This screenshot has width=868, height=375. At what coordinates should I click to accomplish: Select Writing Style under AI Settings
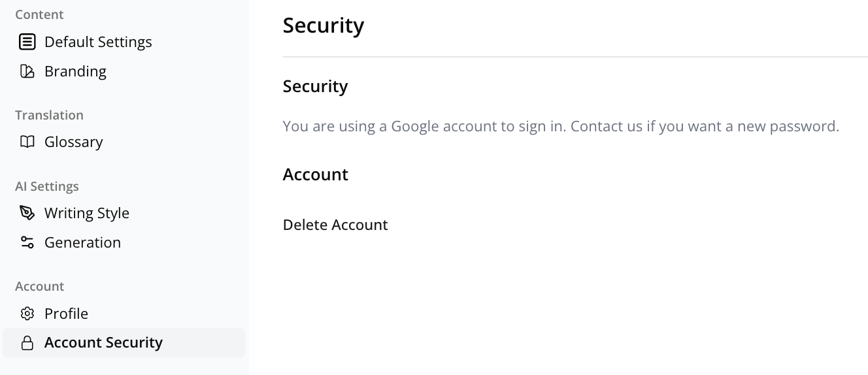click(x=87, y=213)
